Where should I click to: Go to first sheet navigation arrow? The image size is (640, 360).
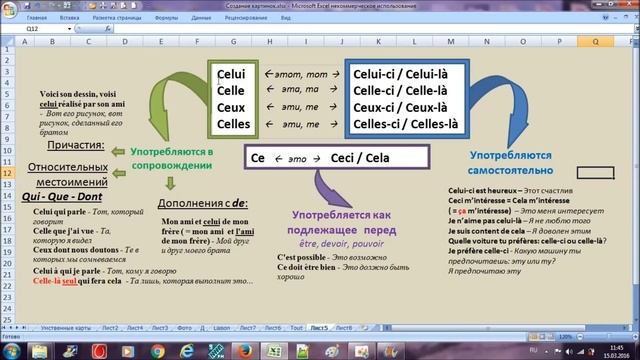(x=4, y=328)
